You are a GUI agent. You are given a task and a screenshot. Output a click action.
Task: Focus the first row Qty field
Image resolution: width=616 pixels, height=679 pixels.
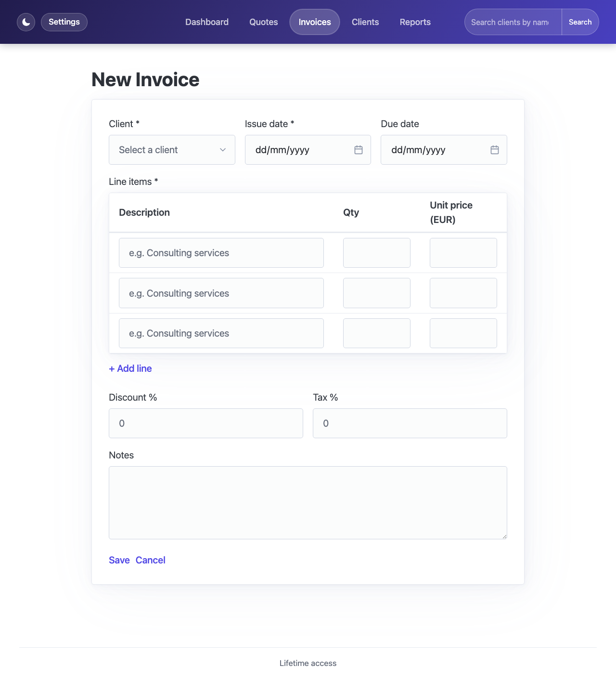tap(377, 253)
